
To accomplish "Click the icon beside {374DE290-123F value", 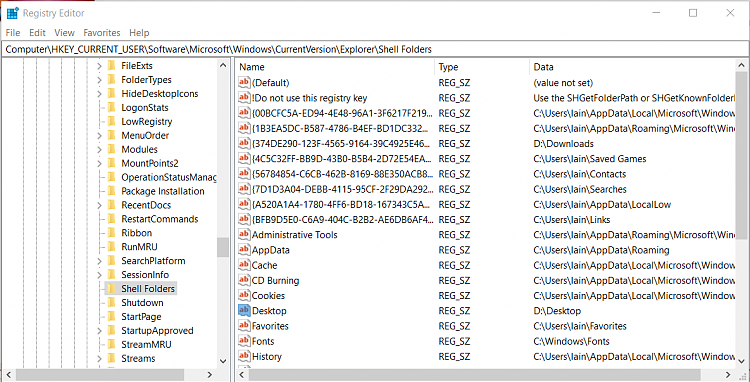I will point(244,143).
